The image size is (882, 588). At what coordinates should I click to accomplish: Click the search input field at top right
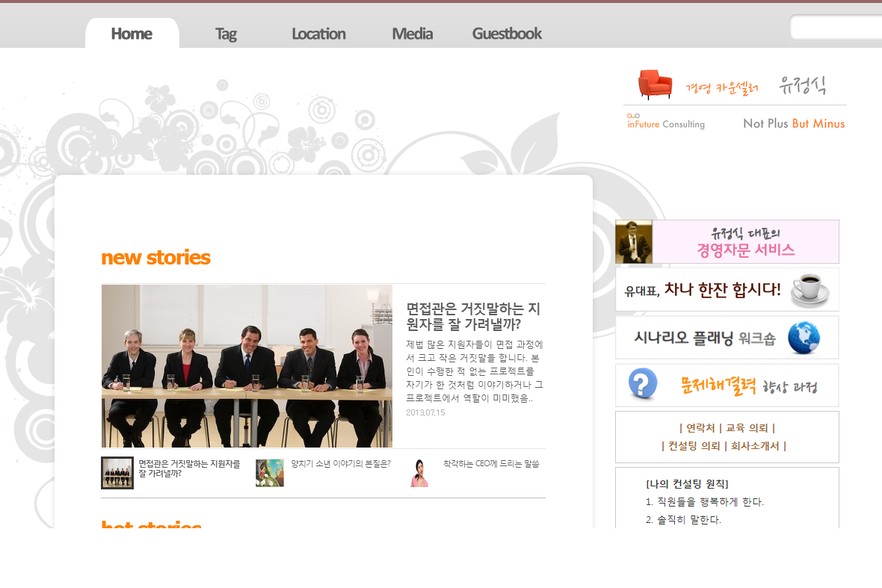(837, 27)
